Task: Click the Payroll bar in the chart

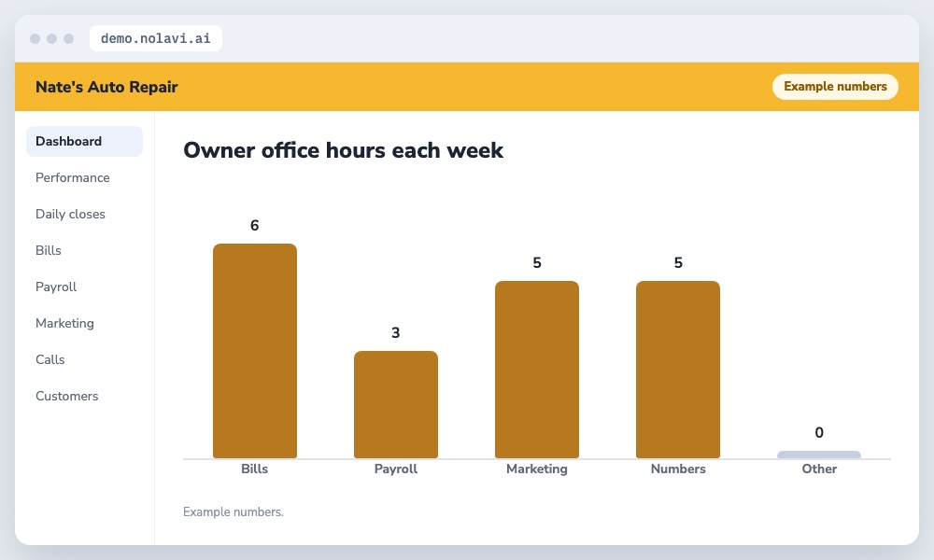Action: (395, 405)
